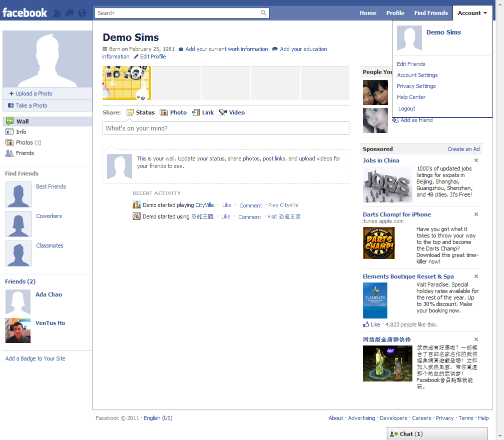Open Account Settings
Image resolution: width=504 pixels, height=440 pixels.
(417, 75)
